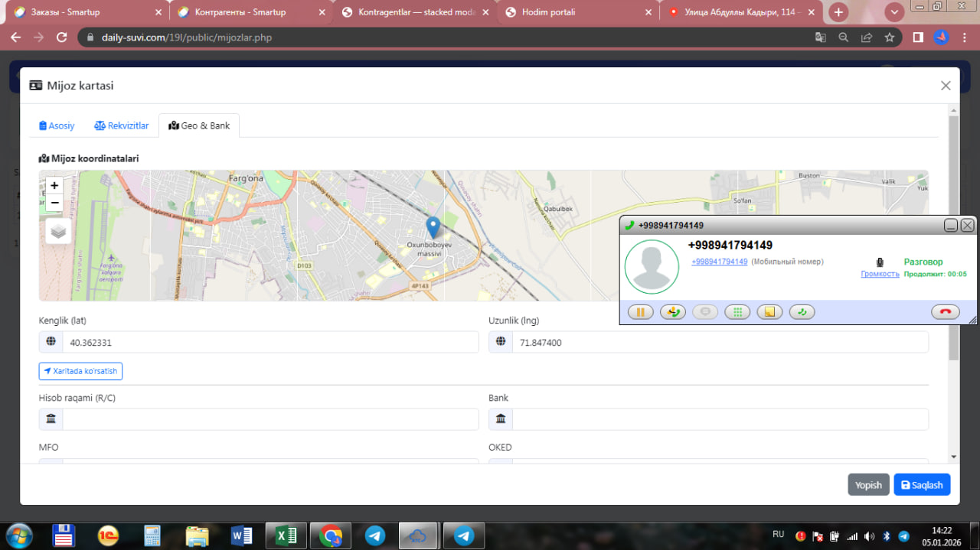Switch to the Rekvizitlar tab
The height and width of the screenshot is (550, 980).
[x=121, y=125]
